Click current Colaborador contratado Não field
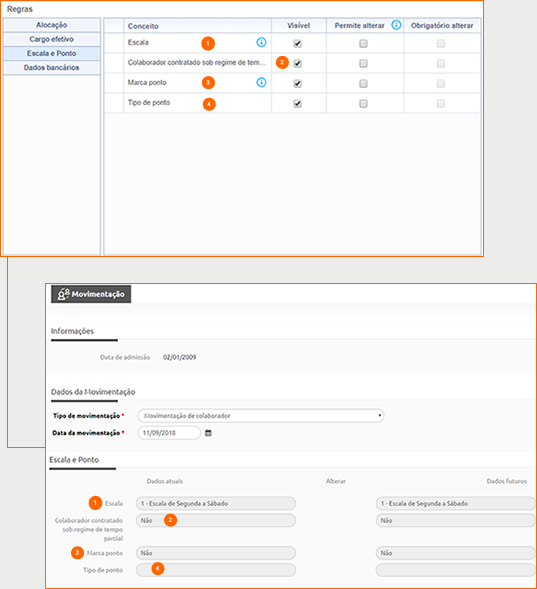The width and height of the screenshot is (537, 589). [216, 520]
